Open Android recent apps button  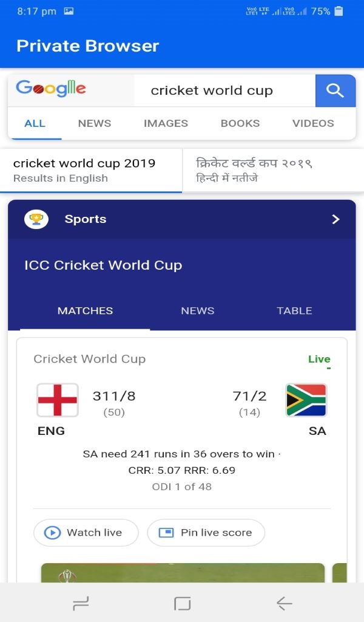click(x=81, y=603)
